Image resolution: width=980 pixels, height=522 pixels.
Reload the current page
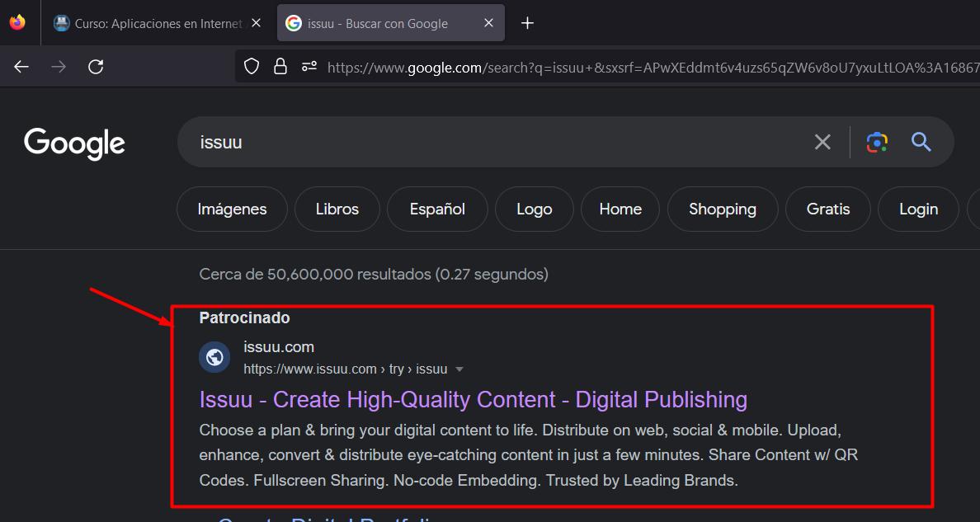pos(96,66)
